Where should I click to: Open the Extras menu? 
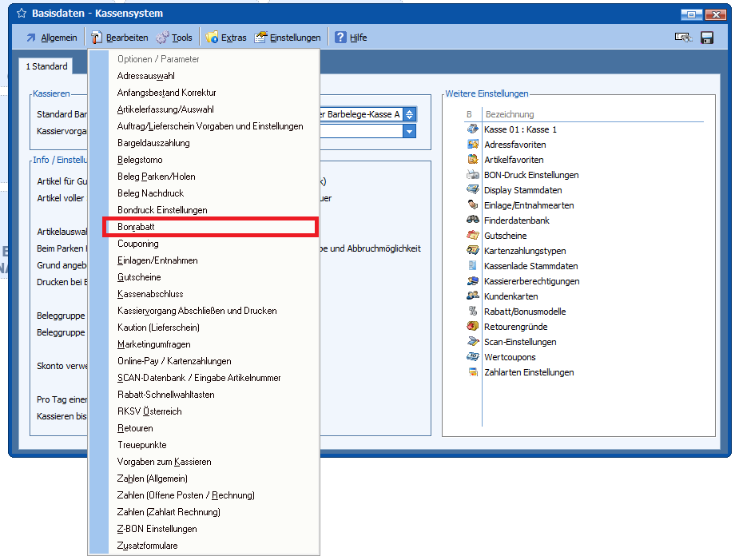pyautogui.click(x=226, y=38)
